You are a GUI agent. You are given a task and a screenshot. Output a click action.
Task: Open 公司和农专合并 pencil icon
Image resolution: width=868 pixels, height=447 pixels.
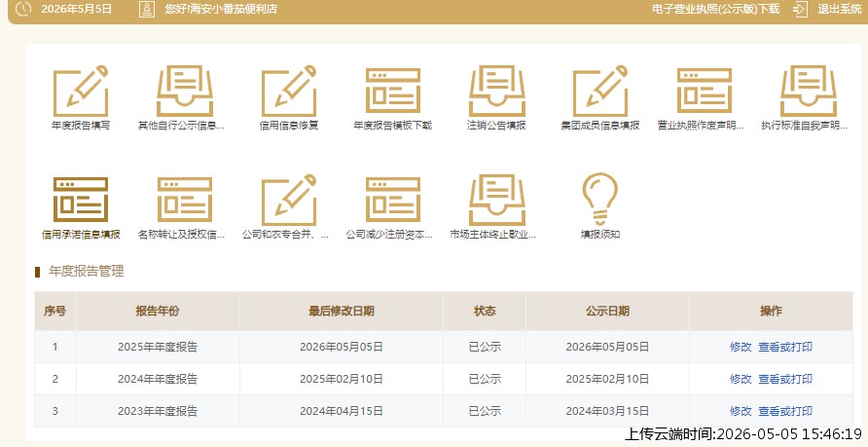click(289, 200)
